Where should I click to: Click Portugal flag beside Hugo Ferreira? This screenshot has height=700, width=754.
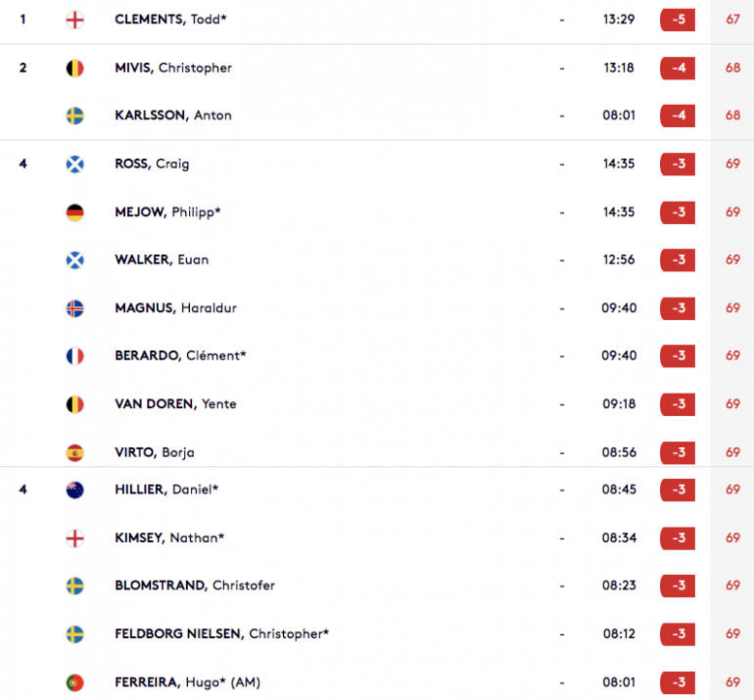pos(74,682)
